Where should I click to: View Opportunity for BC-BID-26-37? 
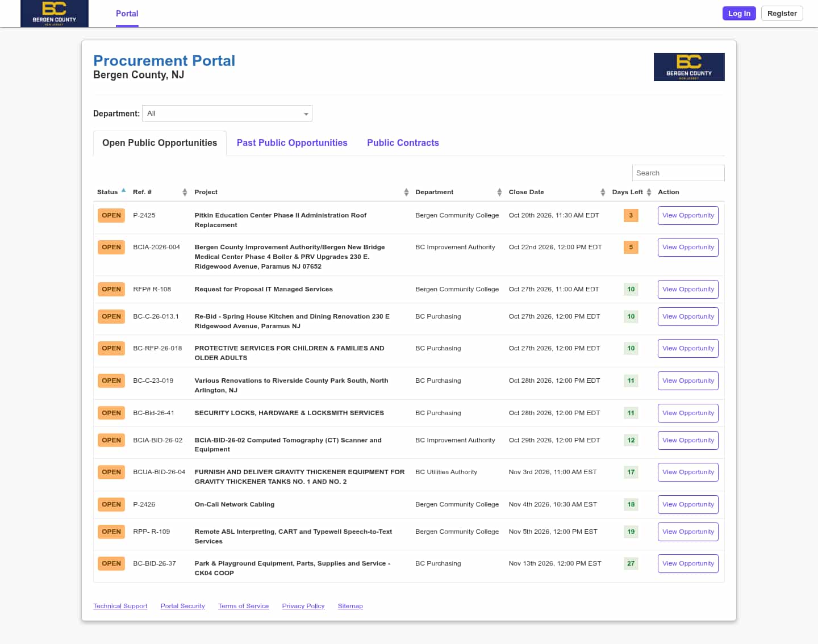(x=688, y=564)
